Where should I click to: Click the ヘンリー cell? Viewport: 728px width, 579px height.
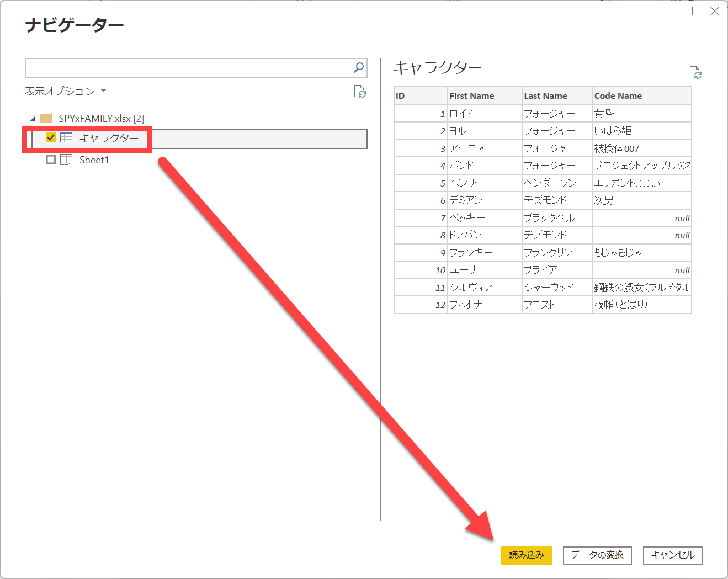pos(485,183)
